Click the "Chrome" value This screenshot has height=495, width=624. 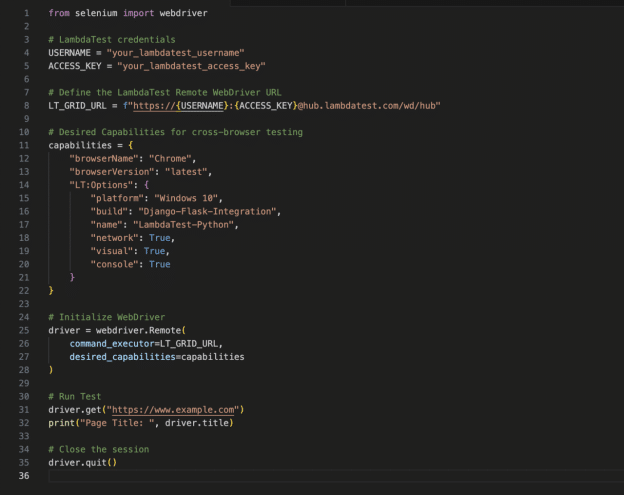[170, 158]
